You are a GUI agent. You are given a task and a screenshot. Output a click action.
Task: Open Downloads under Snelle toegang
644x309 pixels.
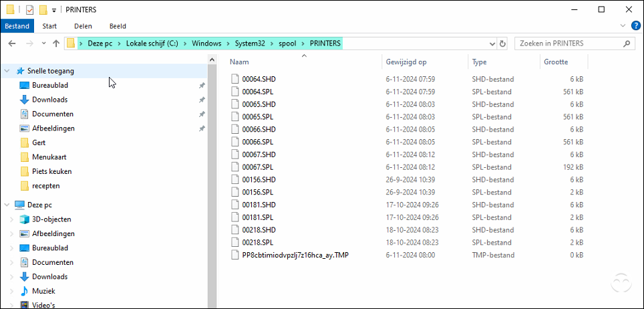pos(49,100)
